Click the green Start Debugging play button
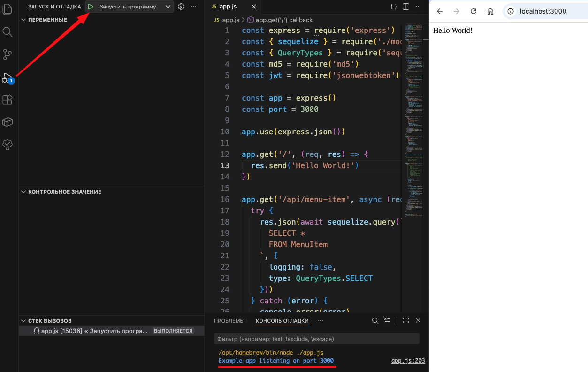The width and height of the screenshot is (588, 372). pos(90,7)
